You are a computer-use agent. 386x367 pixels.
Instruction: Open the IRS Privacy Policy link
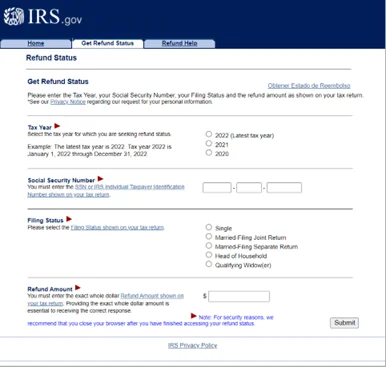[x=192, y=345]
